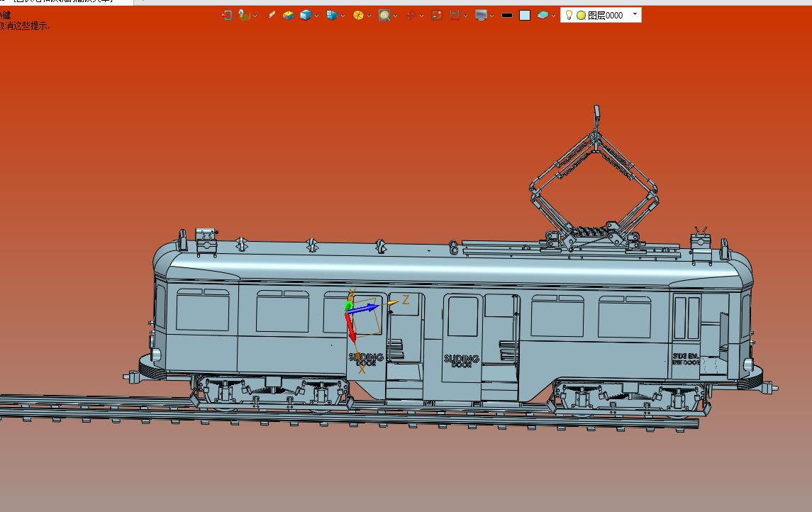Expand the blue cube display mode dropdown
The image size is (812, 512).
coord(316,16)
